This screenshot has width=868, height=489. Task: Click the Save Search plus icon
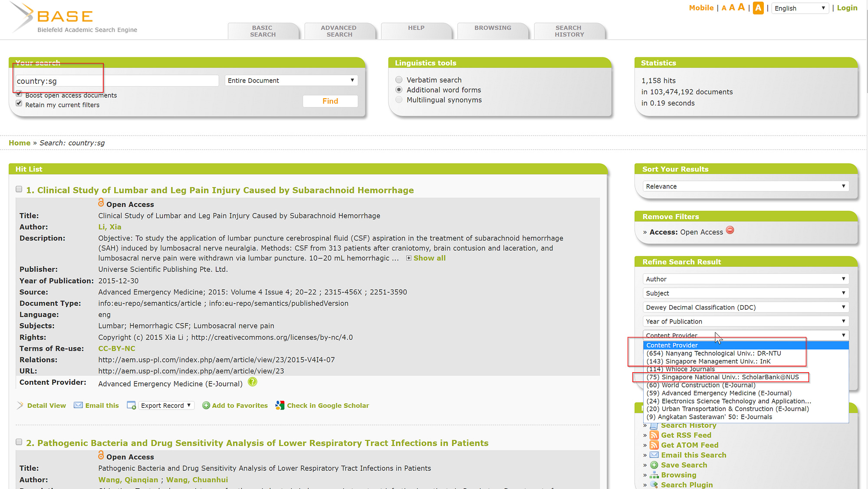(x=654, y=465)
